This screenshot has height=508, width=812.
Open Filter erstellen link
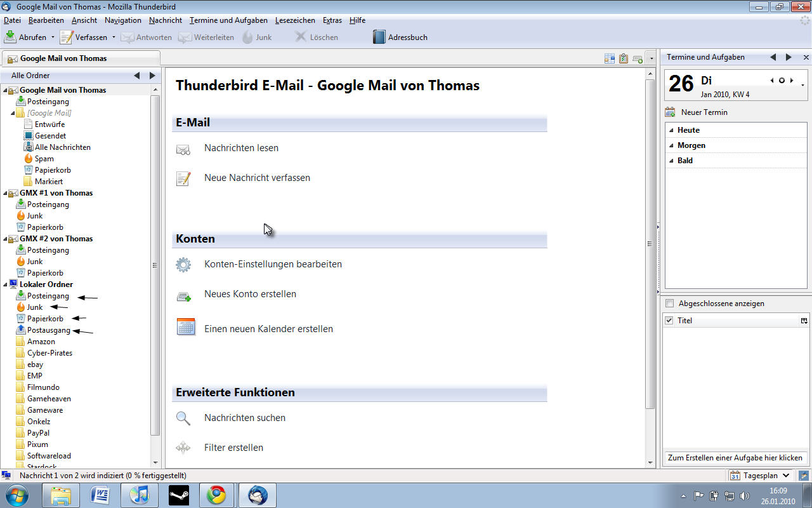tap(233, 448)
